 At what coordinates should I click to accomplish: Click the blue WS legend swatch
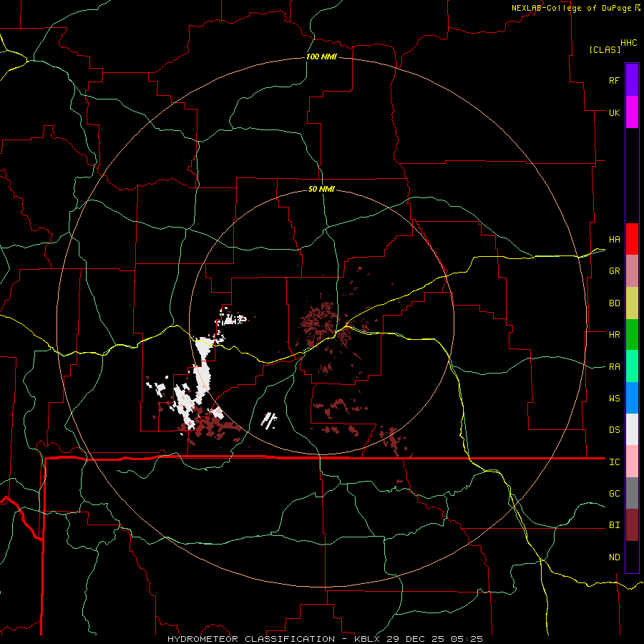click(632, 398)
